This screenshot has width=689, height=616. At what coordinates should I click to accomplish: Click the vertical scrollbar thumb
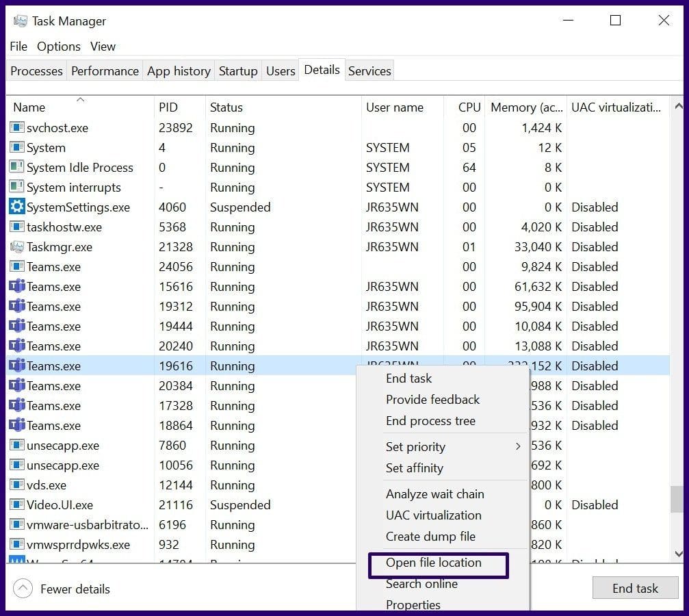677,499
